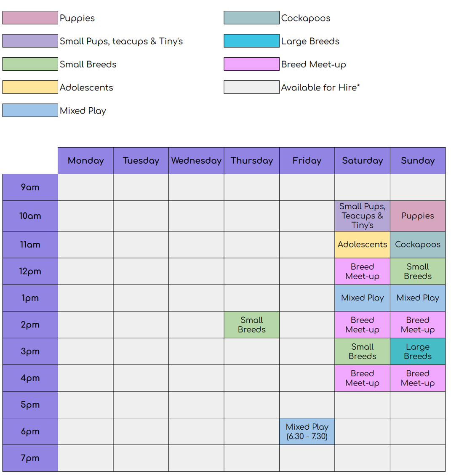Open Saturday 11am Adolescents session
451x476 pixels.
(x=362, y=245)
